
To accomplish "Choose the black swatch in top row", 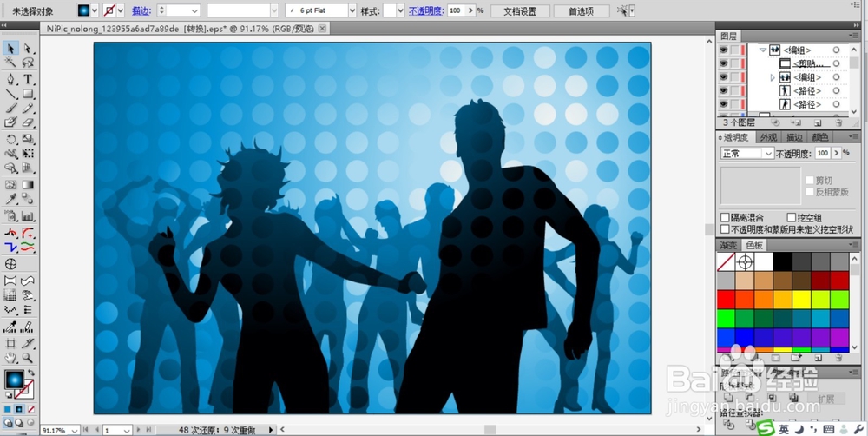I will click(x=783, y=262).
